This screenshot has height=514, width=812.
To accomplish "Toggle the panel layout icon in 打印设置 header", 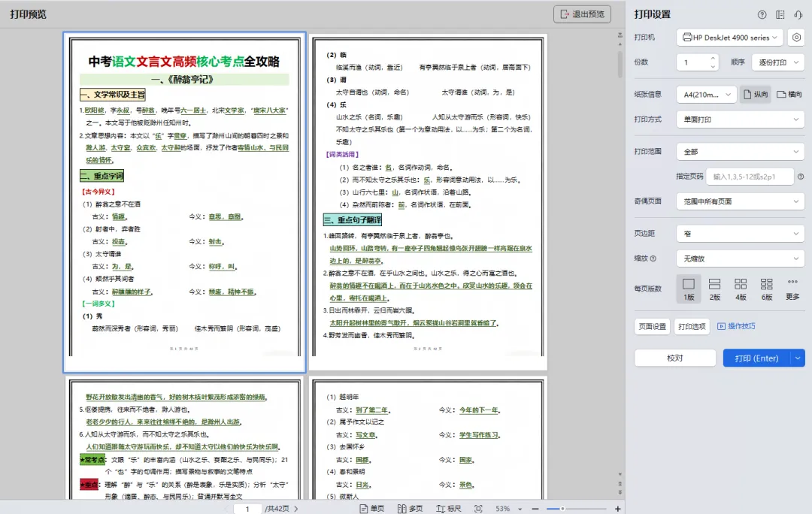I will point(780,14).
